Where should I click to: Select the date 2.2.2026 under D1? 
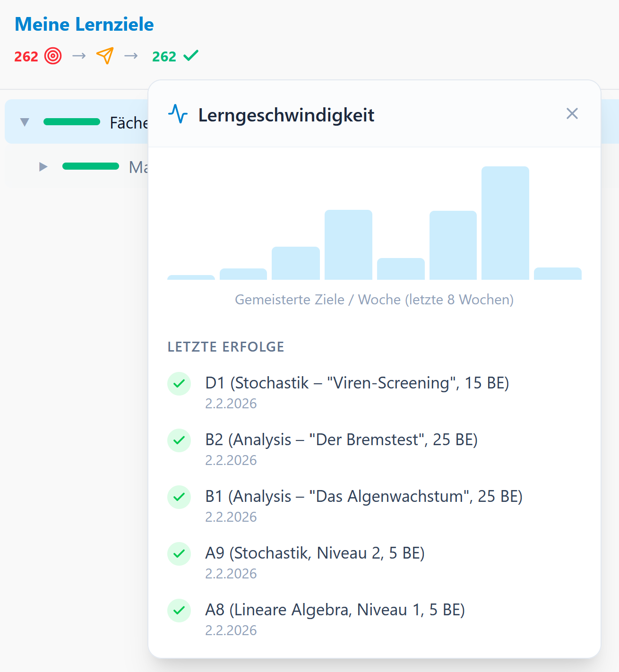[x=231, y=404]
